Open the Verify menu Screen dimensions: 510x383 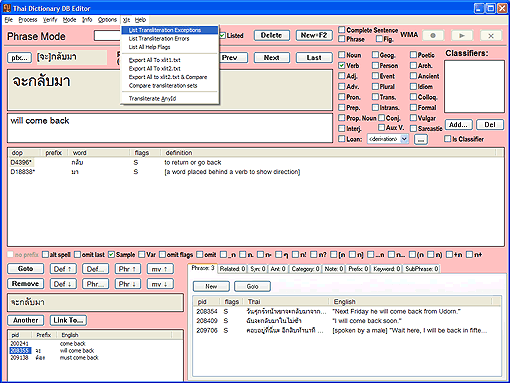pos(50,20)
